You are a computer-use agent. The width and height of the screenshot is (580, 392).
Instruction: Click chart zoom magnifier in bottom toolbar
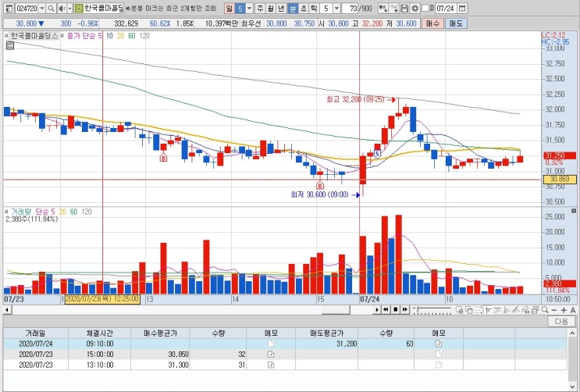click(545, 310)
